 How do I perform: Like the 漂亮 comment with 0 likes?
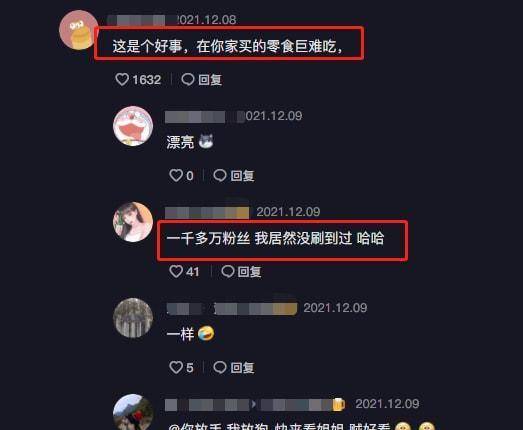point(176,175)
